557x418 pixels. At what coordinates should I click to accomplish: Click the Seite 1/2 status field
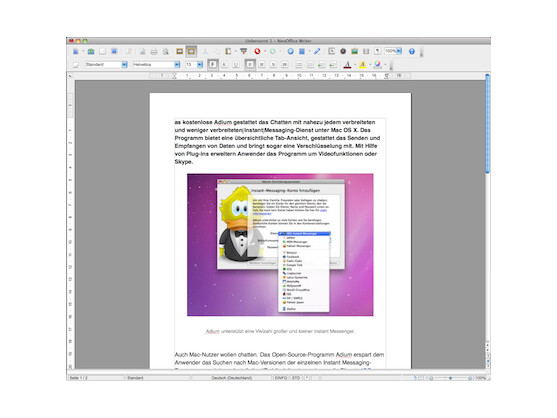point(95,378)
